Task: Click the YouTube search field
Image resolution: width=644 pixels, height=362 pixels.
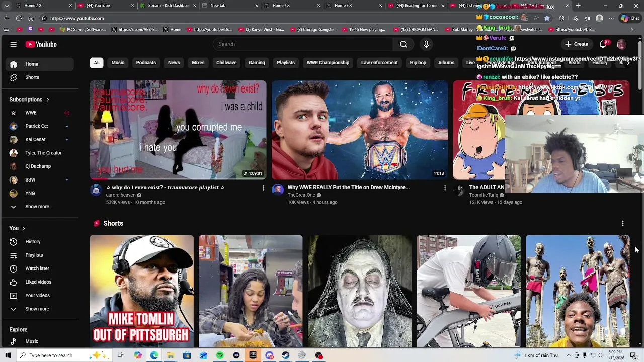Action: (303, 44)
